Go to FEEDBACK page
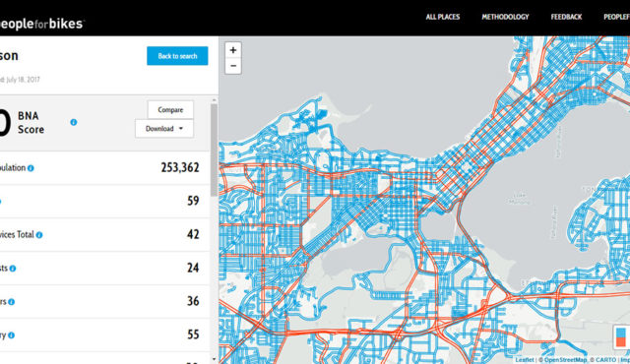The height and width of the screenshot is (364, 630). click(567, 17)
